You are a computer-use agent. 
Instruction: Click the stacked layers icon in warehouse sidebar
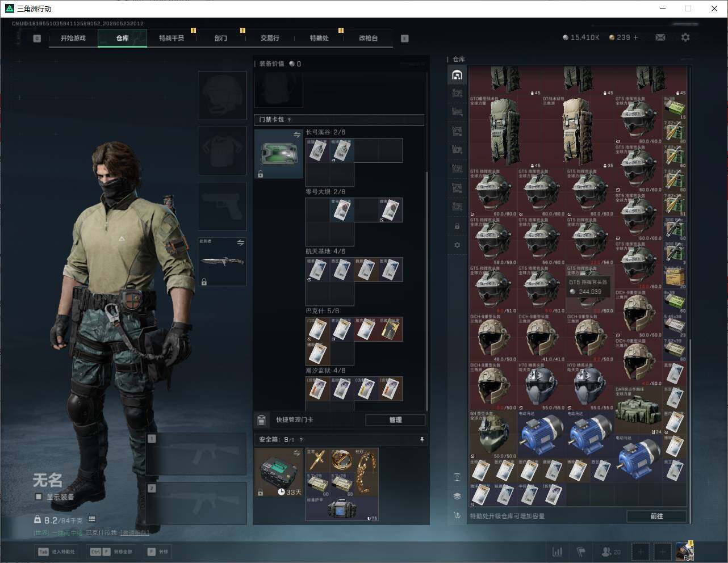pos(457,496)
